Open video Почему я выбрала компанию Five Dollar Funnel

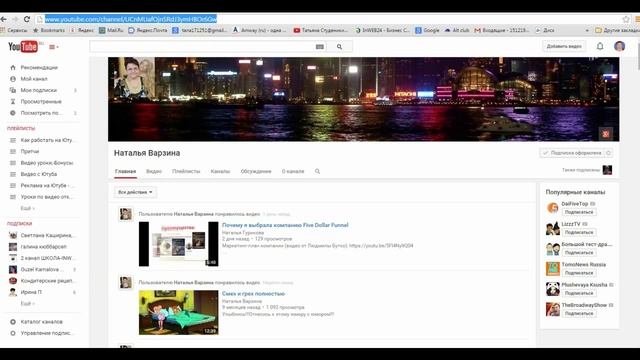tap(285, 225)
